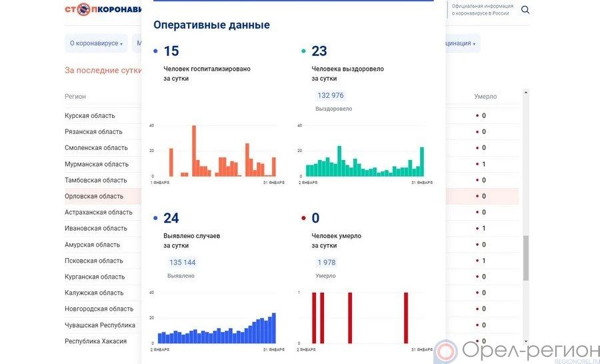This screenshot has height=364, width=600.
Task: Click the recovered total 132 976 badge
Action: pyautogui.click(x=331, y=96)
